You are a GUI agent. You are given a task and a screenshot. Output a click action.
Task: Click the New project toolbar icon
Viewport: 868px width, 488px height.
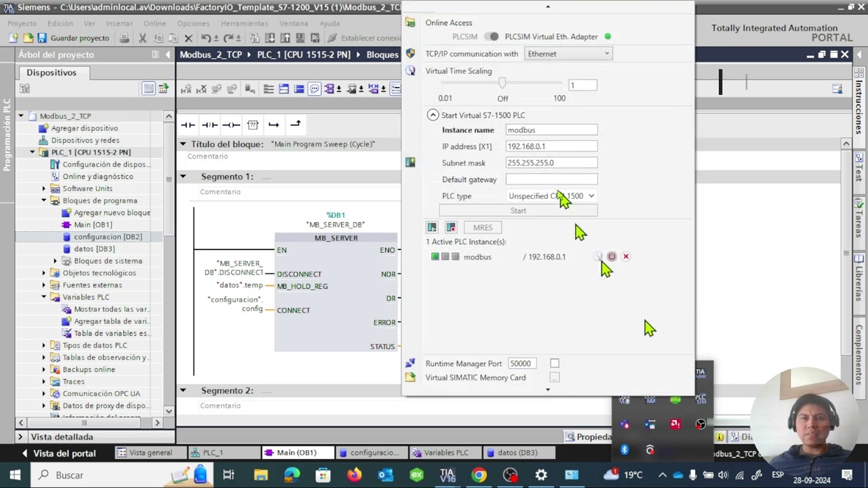tap(15, 38)
